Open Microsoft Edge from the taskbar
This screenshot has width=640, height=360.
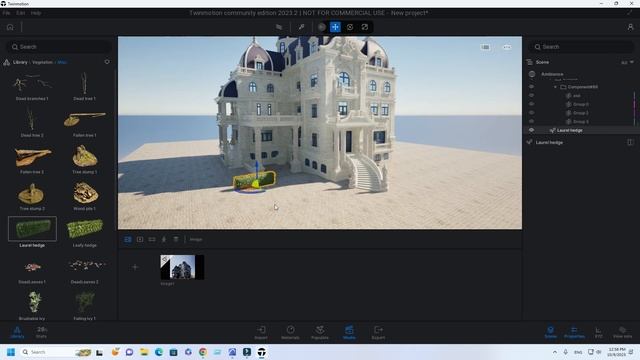(159, 352)
